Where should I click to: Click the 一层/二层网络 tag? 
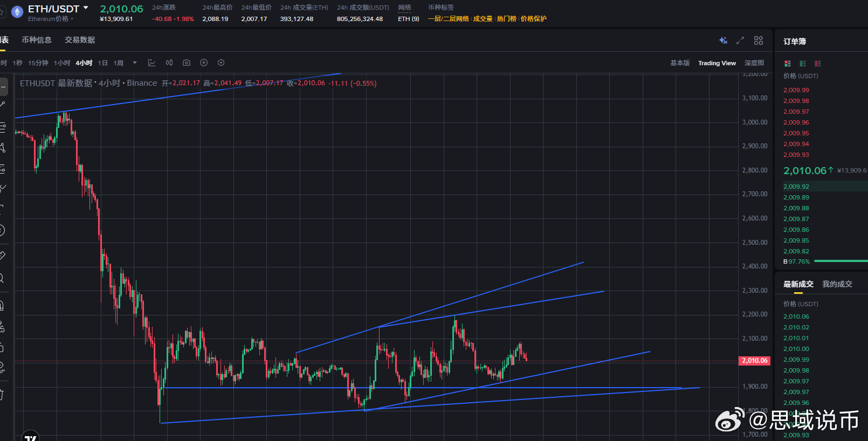click(x=449, y=19)
